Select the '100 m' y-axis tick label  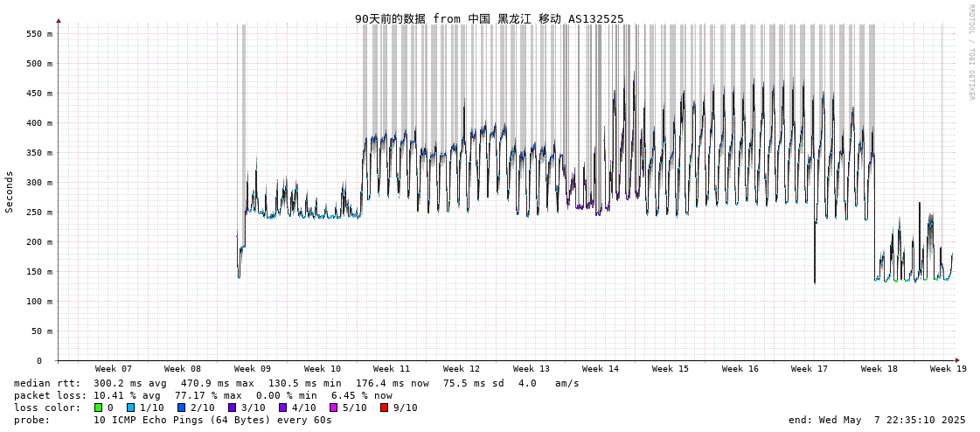(x=40, y=302)
